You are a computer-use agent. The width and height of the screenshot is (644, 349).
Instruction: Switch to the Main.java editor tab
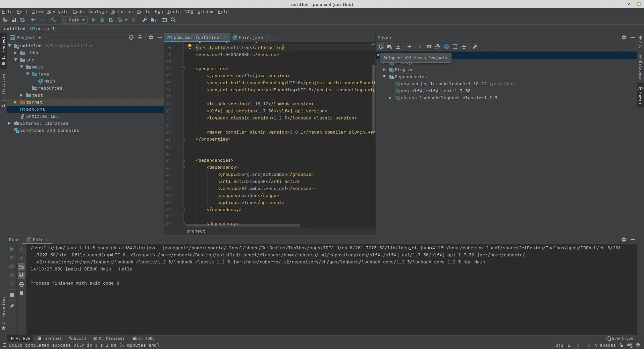(x=250, y=38)
